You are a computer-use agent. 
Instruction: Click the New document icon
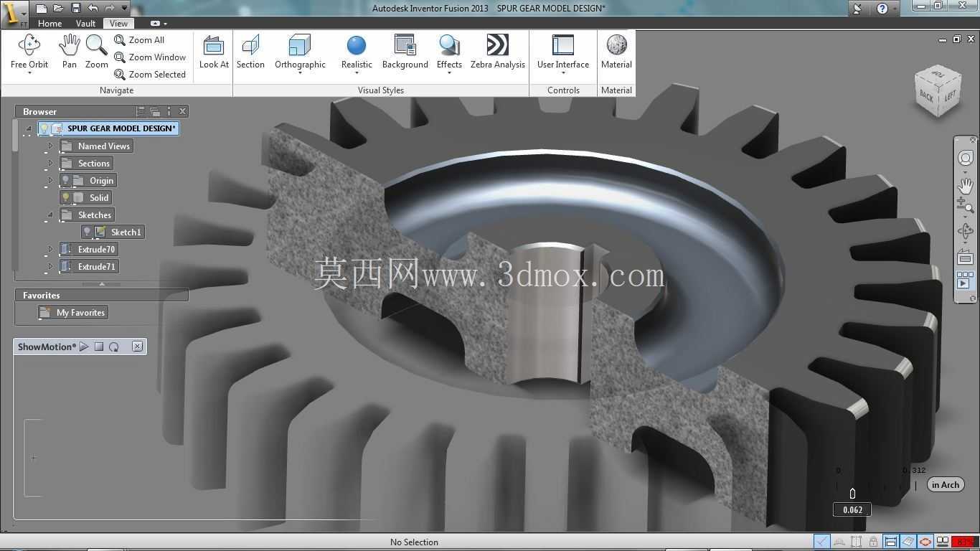(42, 8)
